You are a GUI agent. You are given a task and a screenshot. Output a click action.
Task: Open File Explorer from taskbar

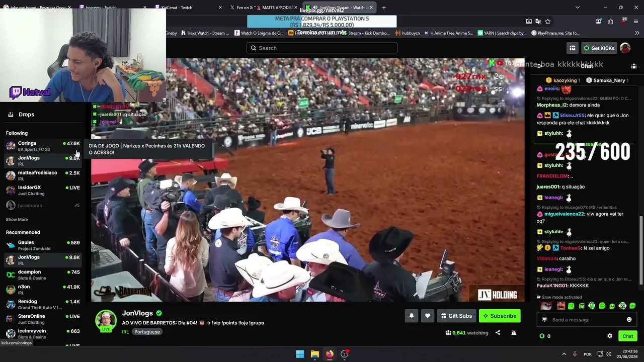314,354
